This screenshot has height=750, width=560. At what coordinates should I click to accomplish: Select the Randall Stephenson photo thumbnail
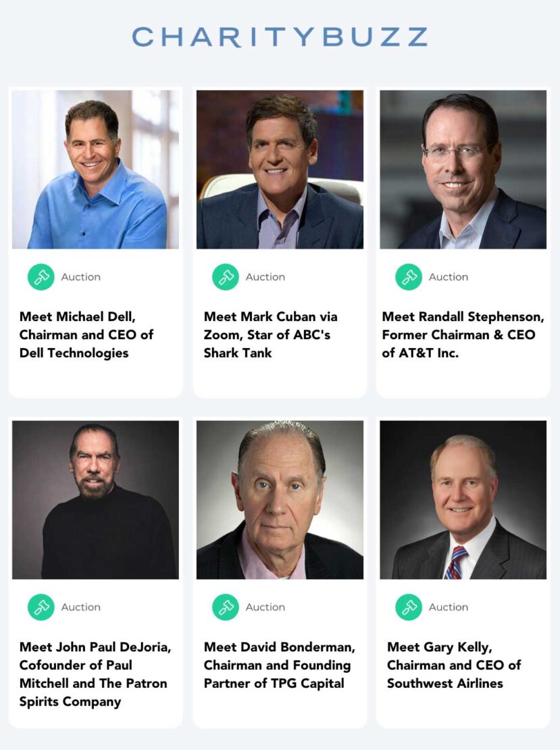[463, 170]
